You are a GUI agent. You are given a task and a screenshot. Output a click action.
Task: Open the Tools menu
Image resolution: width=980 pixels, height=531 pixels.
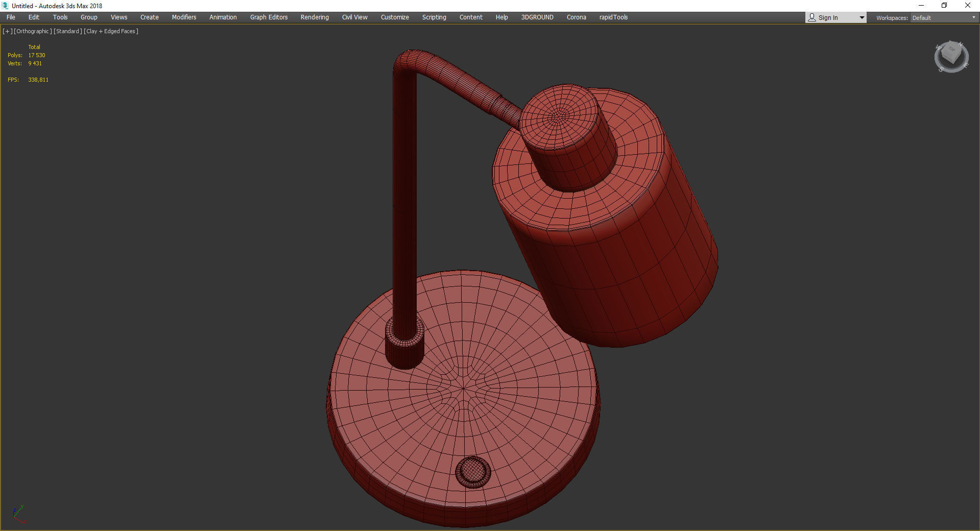point(60,17)
